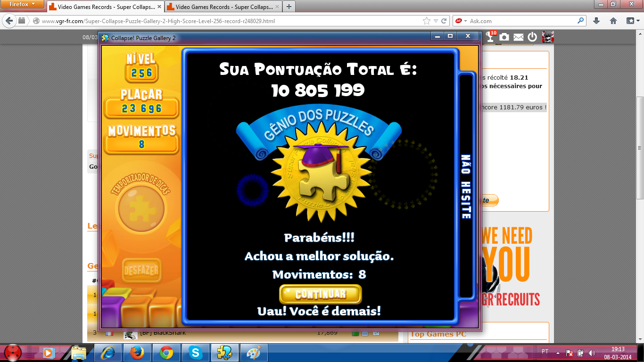Viewport: 644px width, 362px height.
Task: Show hidden system tray icons
Action: point(558,353)
